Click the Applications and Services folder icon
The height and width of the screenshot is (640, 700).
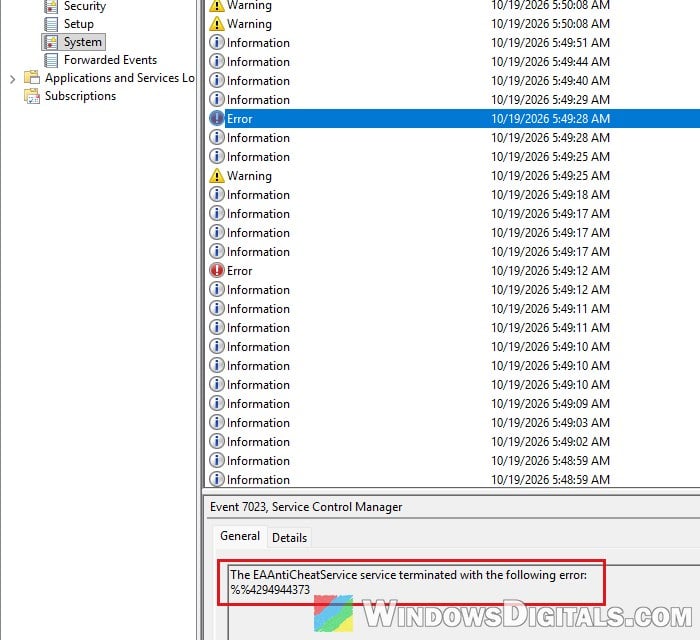[x=32, y=78]
